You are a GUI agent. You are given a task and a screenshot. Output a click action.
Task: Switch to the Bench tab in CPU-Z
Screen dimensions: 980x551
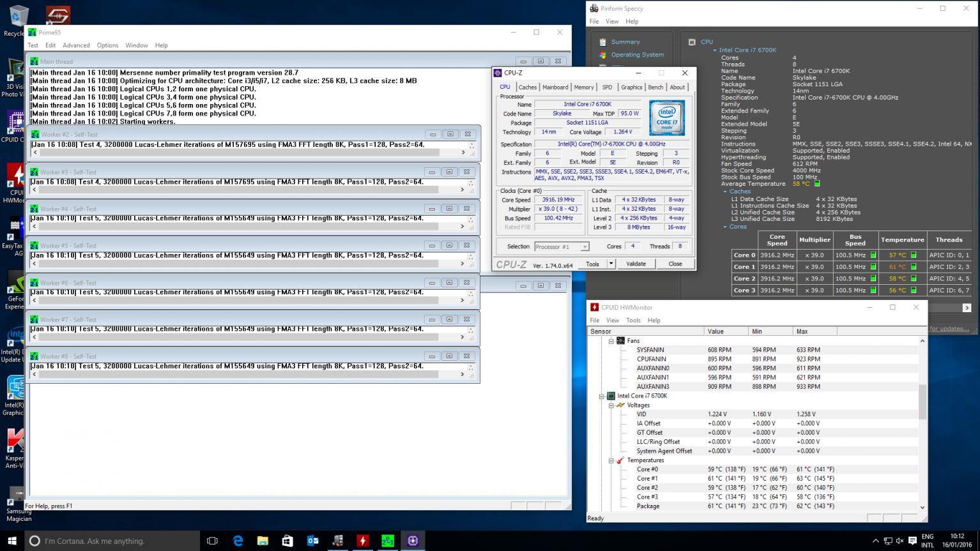[x=655, y=87]
